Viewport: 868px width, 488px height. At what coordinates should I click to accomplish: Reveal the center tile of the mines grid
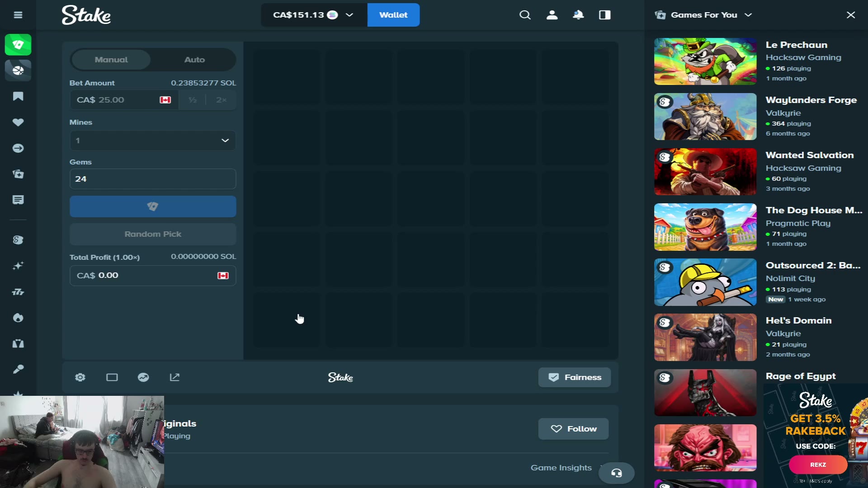click(431, 198)
